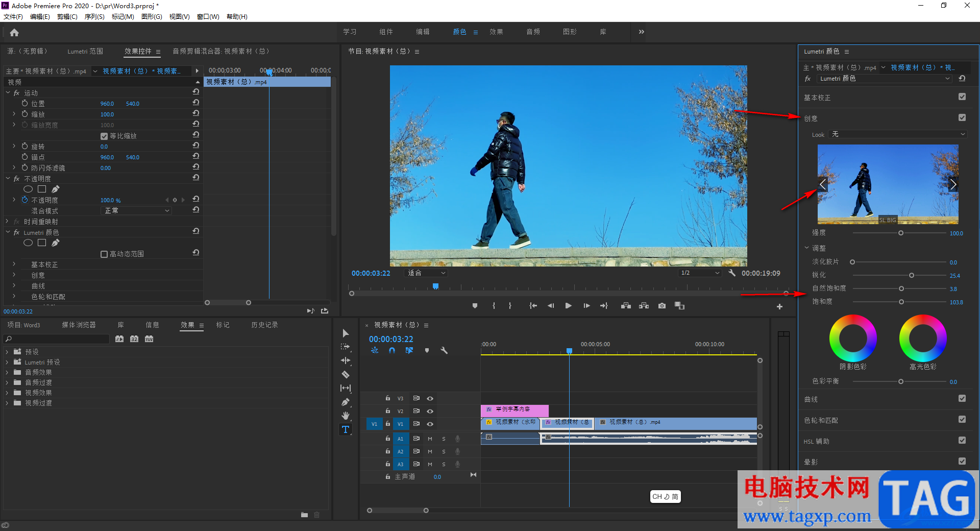Open Lumetri effect selection dropdown

885,79
